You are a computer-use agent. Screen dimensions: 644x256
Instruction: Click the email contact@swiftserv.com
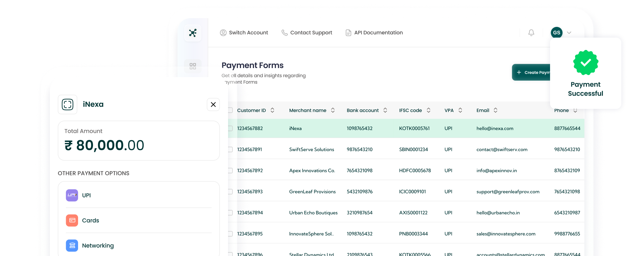click(x=502, y=150)
